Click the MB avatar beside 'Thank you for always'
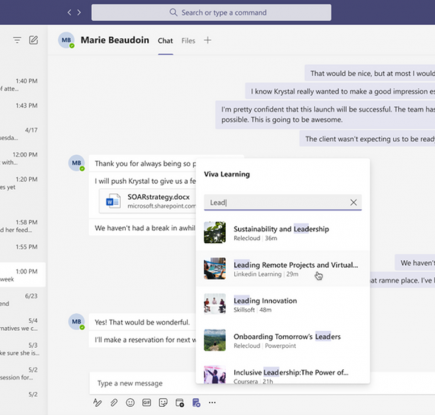This screenshot has height=415, width=435. [x=76, y=163]
